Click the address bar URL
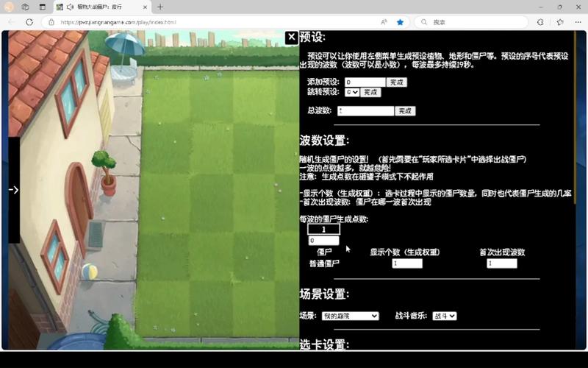 (118, 22)
